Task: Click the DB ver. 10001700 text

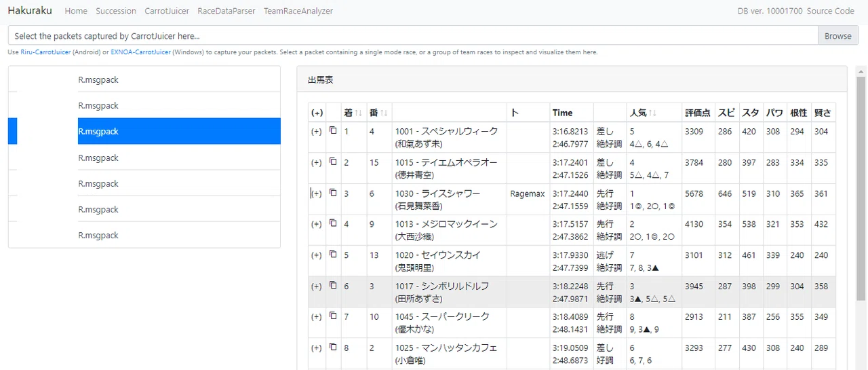Action: (x=770, y=11)
